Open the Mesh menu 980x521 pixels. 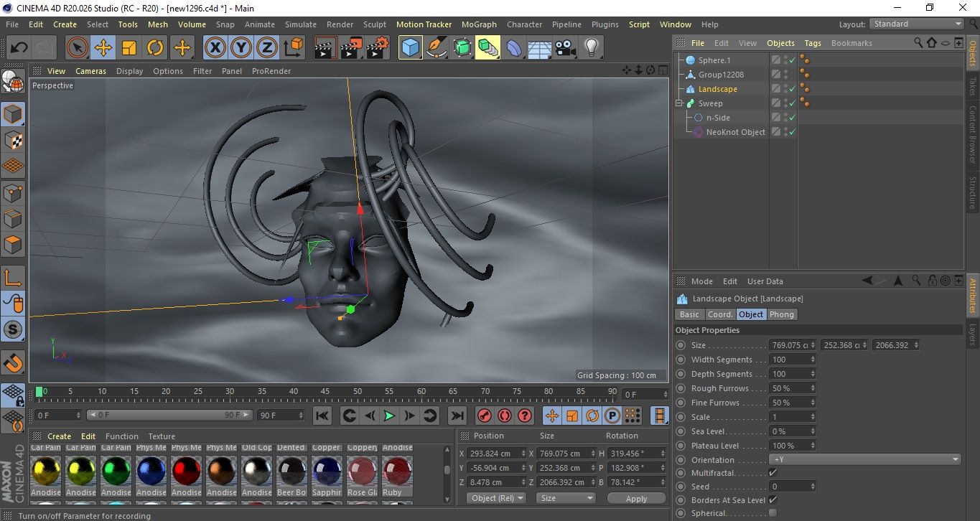pyautogui.click(x=158, y=24)
